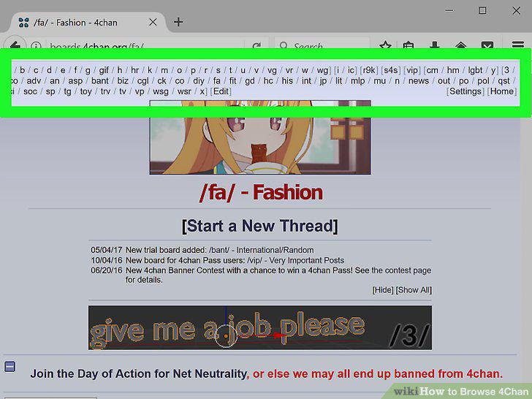The image size is (532, 399).
Task: Go to the /vg/ board
Action: [x=272, y=70]
